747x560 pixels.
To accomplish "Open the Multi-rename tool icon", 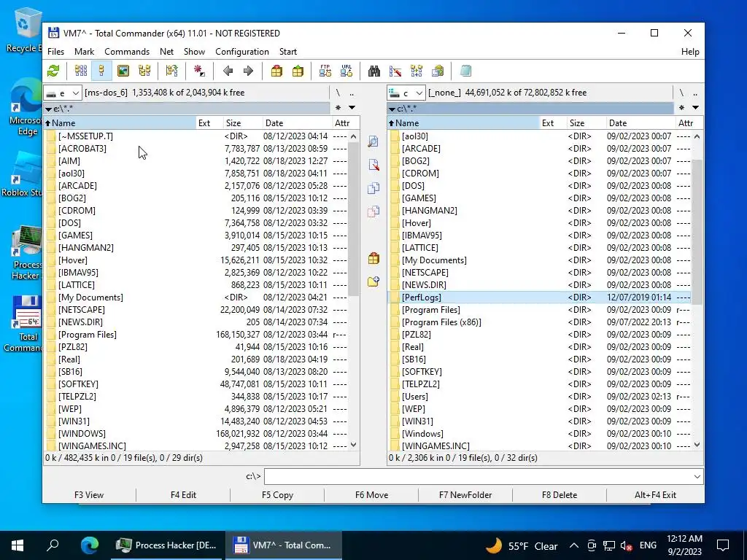I will pyautogui.click(x=395, y=71).
